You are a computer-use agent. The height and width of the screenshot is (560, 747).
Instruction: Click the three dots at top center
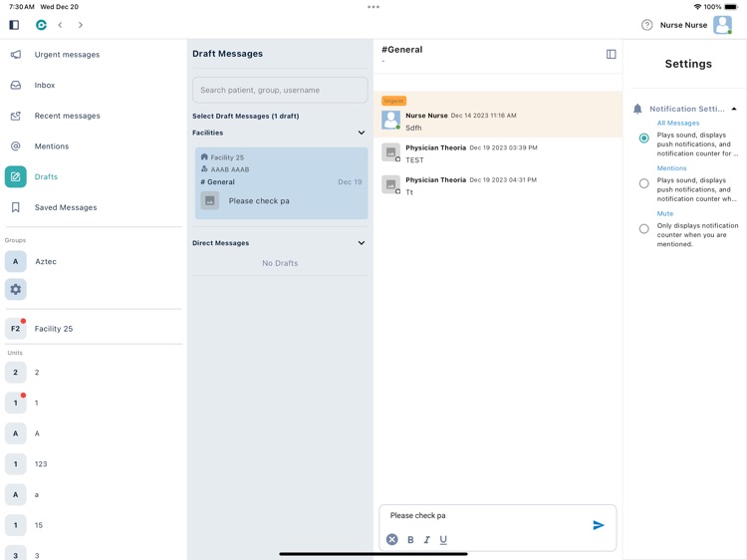point(373,7)
